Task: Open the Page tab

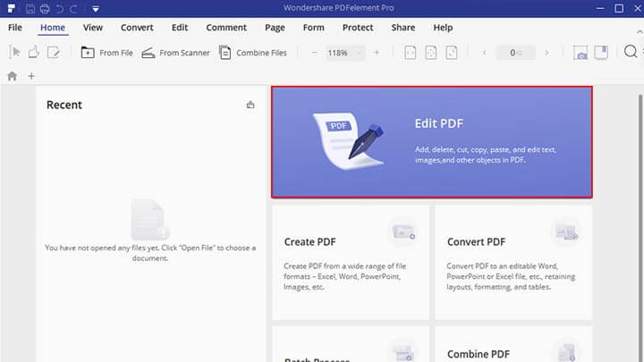Action: click(275, 28)
